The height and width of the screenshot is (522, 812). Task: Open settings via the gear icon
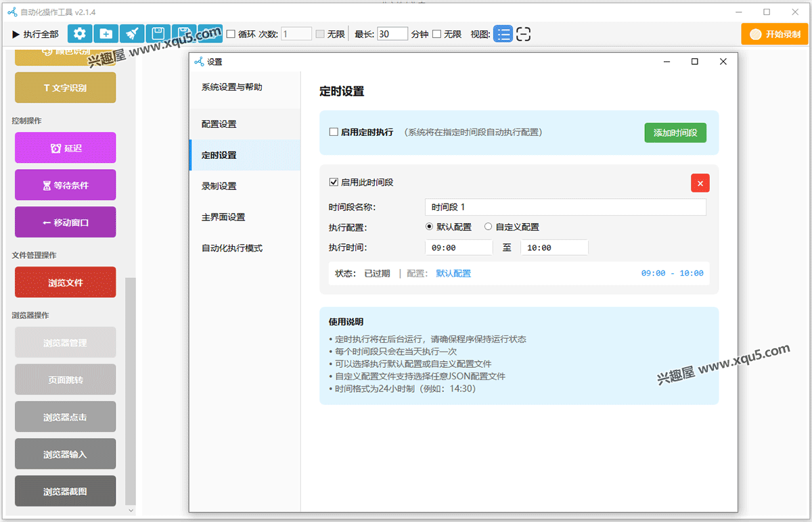80,34
